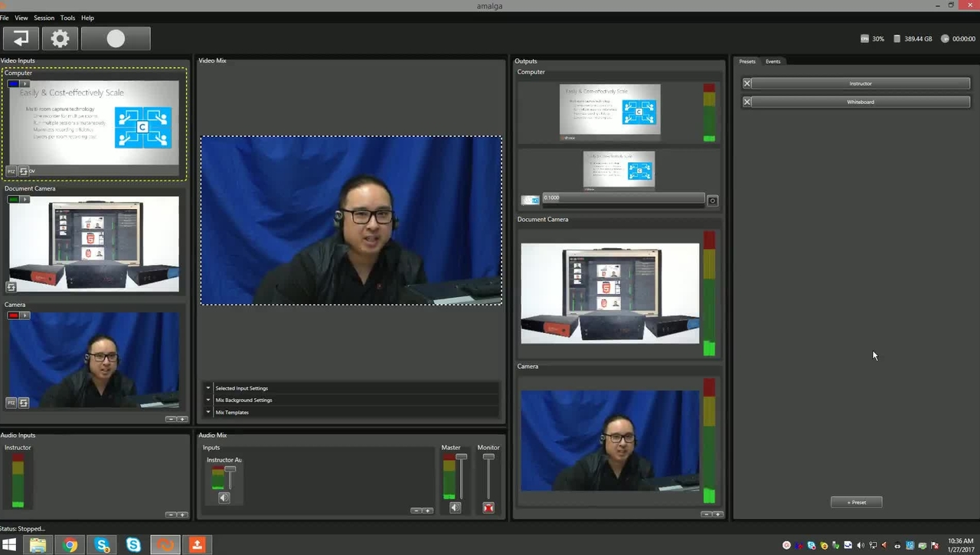Viewport: 980px width, 555px height.
Task: Apply the Whiteboard preset
Action: (861, 102)
